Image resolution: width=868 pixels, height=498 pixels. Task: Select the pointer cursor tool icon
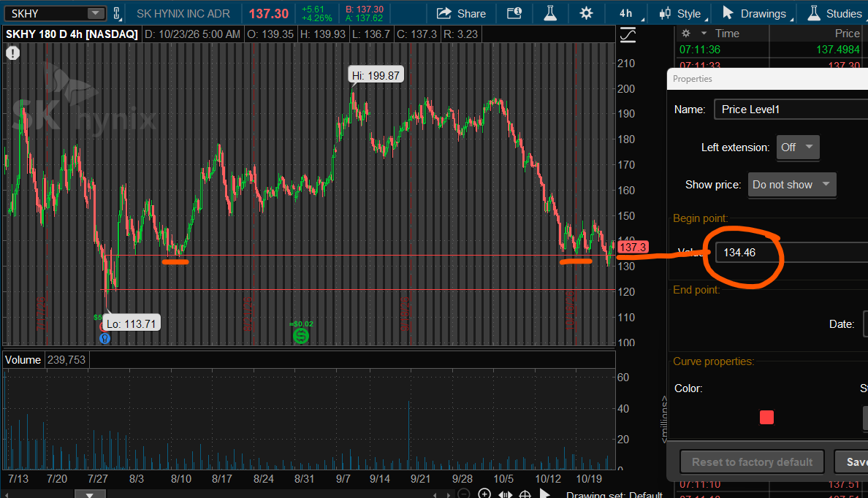tap(545, 494)
